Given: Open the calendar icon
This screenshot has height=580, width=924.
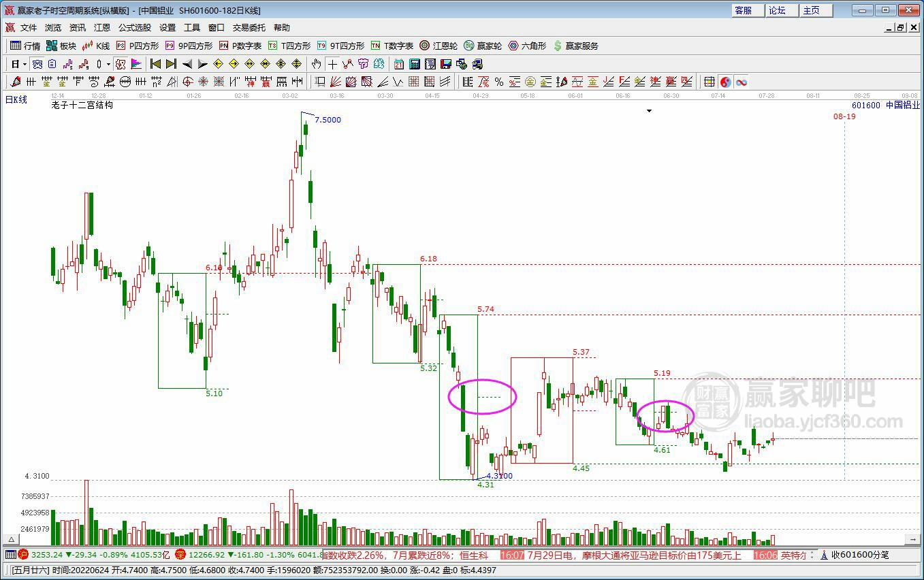Looking at the screenshot, I should coord(399,64).
